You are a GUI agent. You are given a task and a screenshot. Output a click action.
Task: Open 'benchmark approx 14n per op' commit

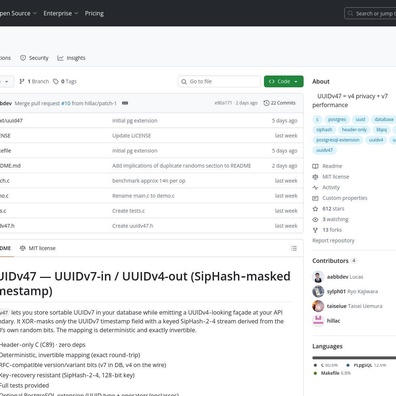pos(148,181)
